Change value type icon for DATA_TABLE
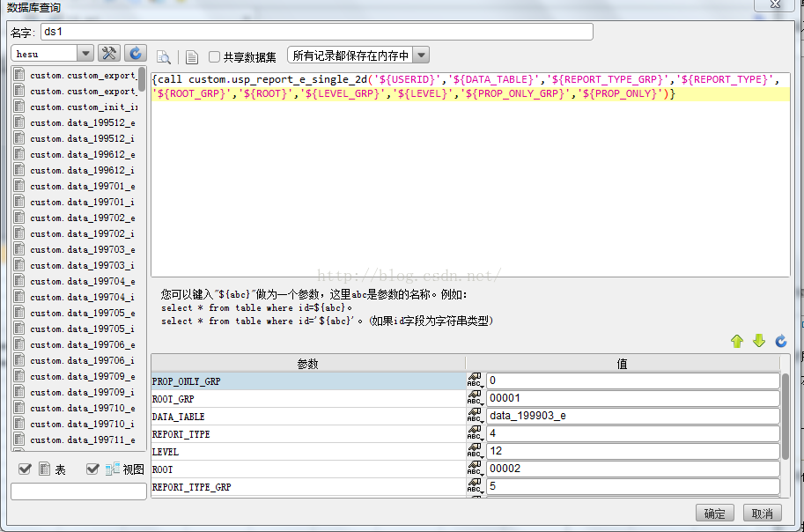804x532 pixels. tap(475, 416)
